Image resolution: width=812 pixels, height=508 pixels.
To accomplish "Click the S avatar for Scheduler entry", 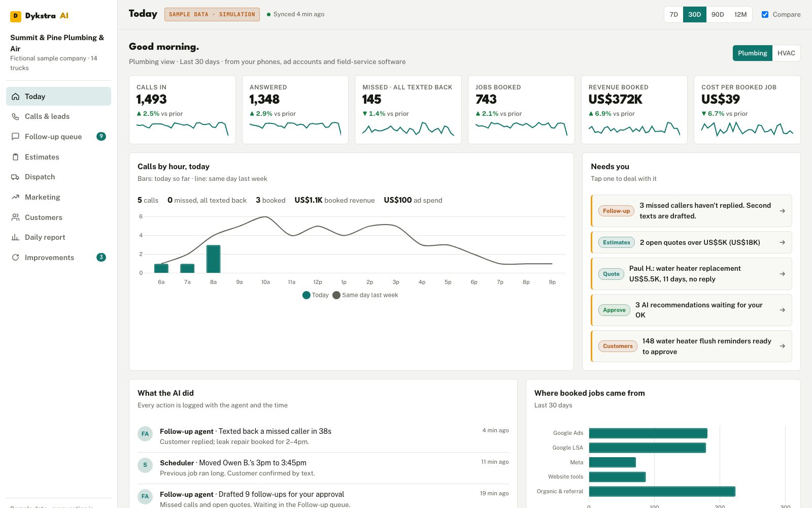I will coord(145,465).
